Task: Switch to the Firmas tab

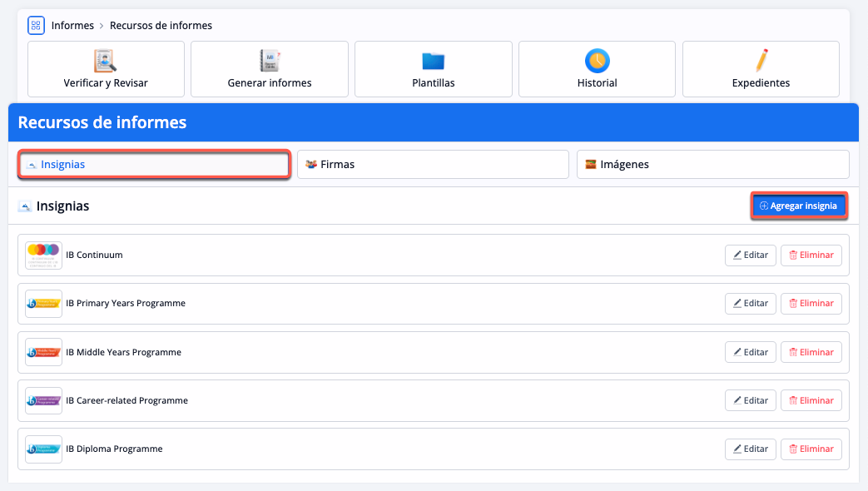Action: (x=433, y=165)
